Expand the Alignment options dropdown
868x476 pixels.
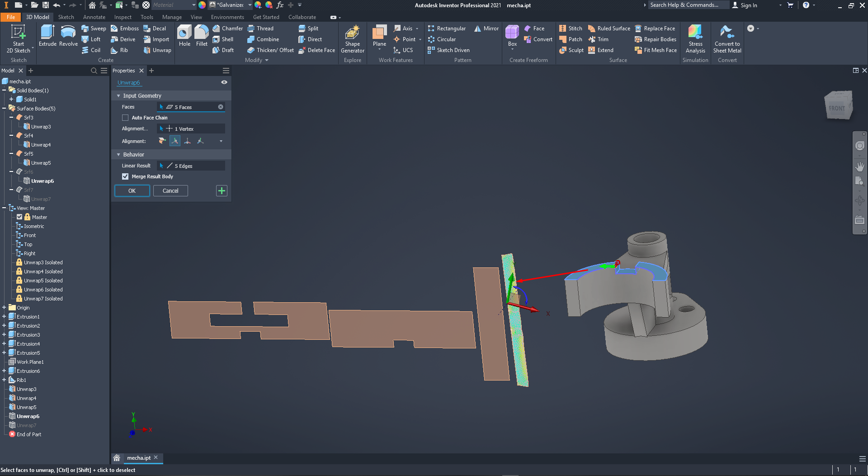(x=221, y=141)
